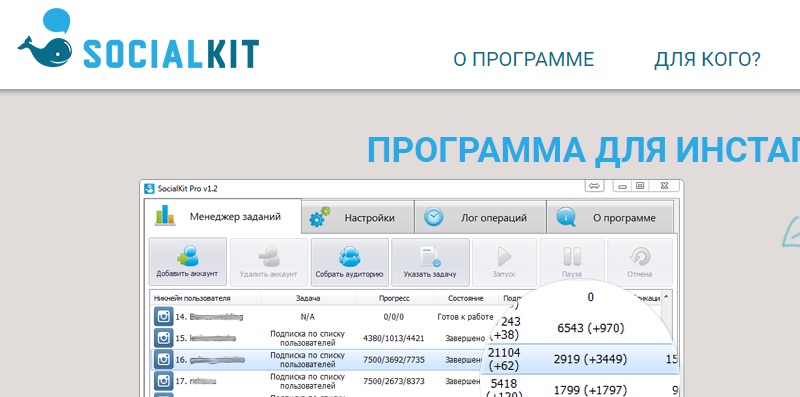Select magnified value 2919 (+3449)
Screen dimensions: 800x397
pyautogui.click(x=590, y=359)
